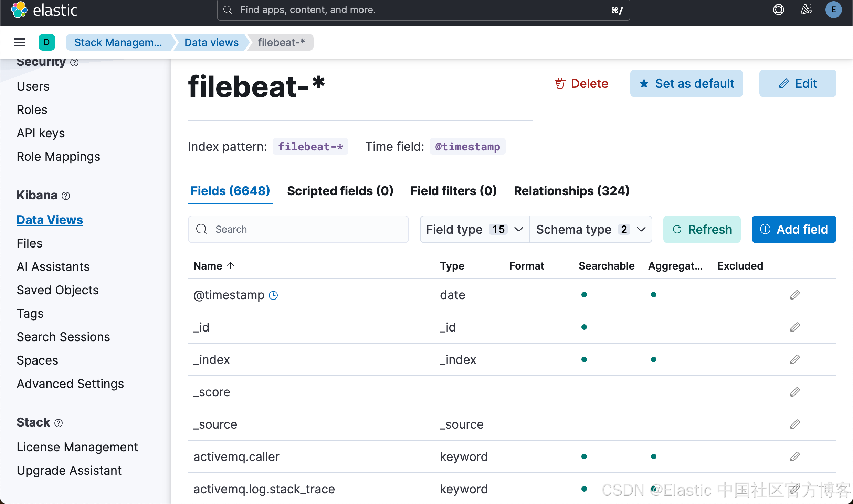
Task: Click the Searchable column header
Action: pyautogui.click(x=607, y=266)
